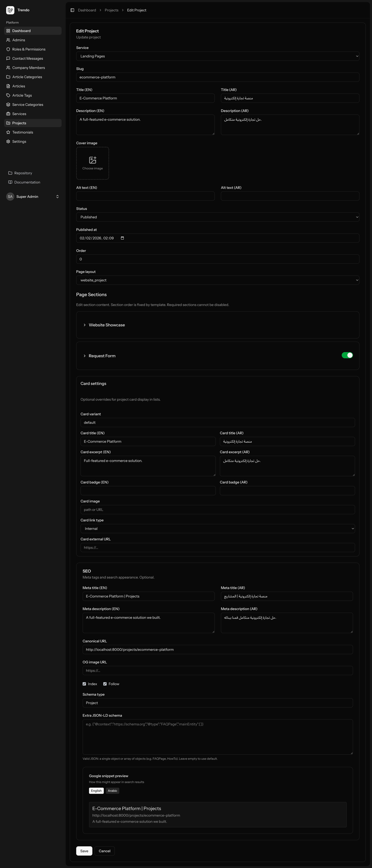Open the Service dropdown
This screenshot has width=372, height=868.
coord(218,56)
